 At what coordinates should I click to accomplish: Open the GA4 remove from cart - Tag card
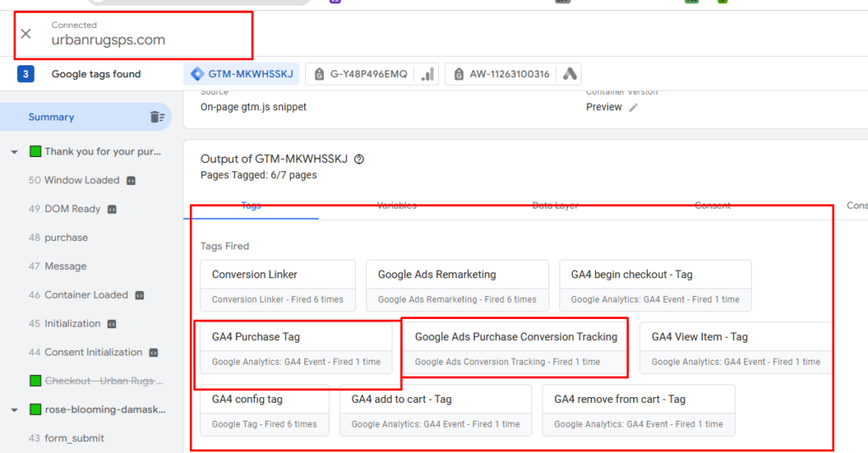click(639, 411)
